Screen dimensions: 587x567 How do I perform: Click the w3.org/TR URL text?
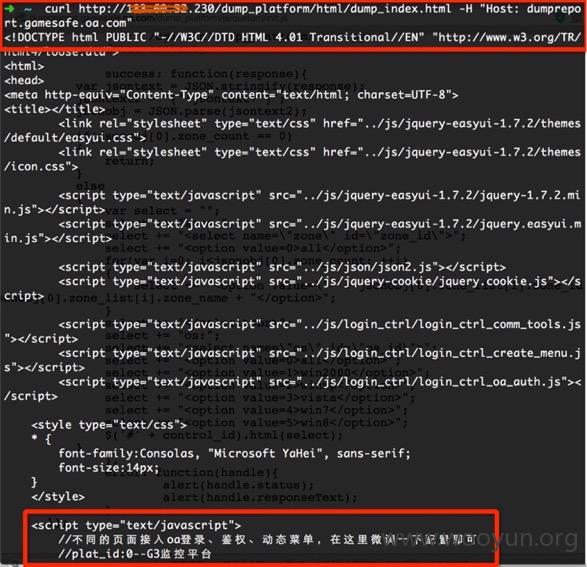(x=509, y=37)
